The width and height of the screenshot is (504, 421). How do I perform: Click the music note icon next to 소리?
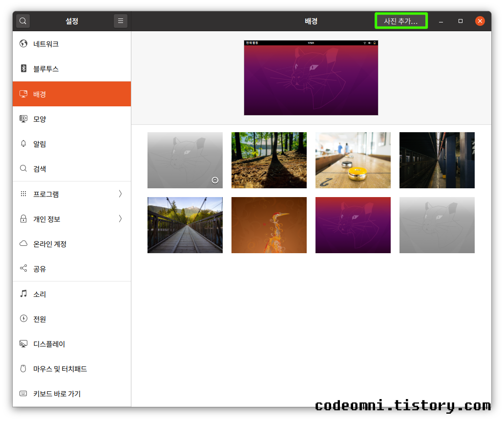pos(23,294)
